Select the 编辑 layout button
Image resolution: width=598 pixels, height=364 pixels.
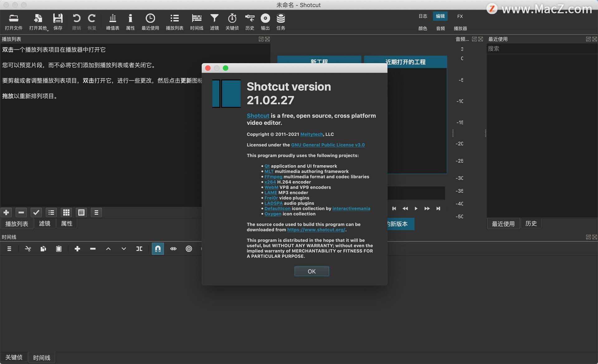440,16
